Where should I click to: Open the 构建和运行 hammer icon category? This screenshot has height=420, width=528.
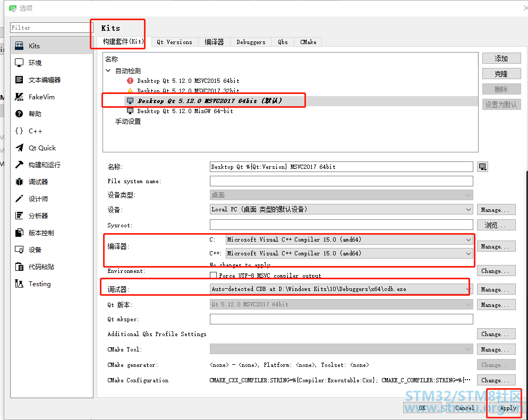coord(20,165)
